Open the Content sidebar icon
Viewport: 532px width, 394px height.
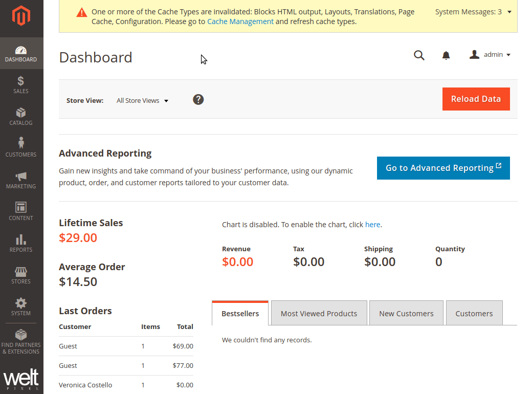pos(21,211)
